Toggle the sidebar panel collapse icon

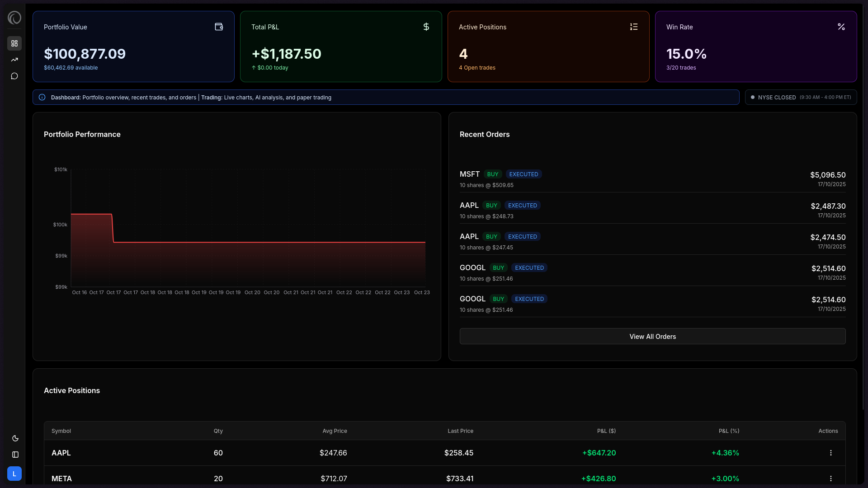tap(15, 455)
